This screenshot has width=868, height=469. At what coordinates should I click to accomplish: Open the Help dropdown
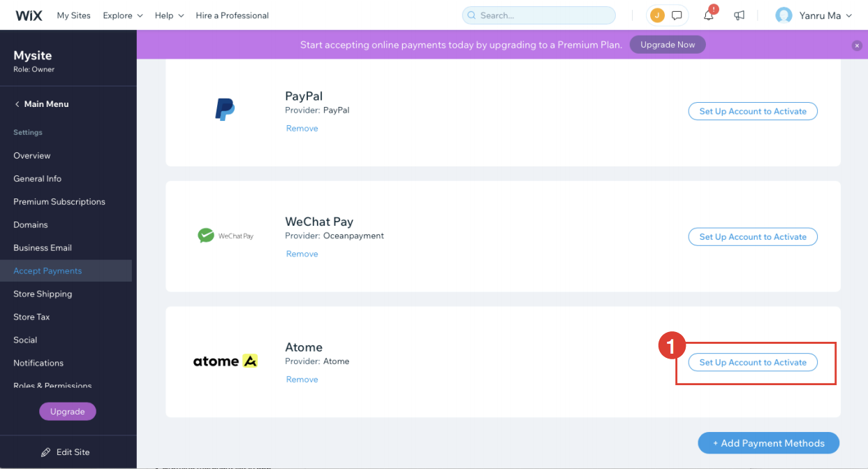pyautogui.click(x=168, y=15)
